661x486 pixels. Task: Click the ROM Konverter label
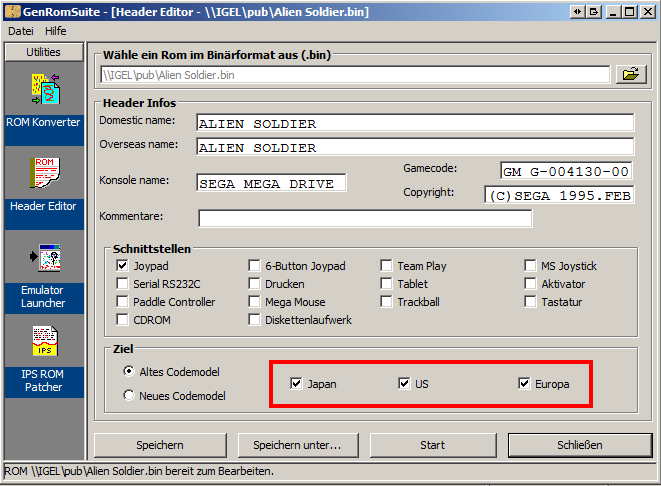pyautogui.click(x=43, y=122)
